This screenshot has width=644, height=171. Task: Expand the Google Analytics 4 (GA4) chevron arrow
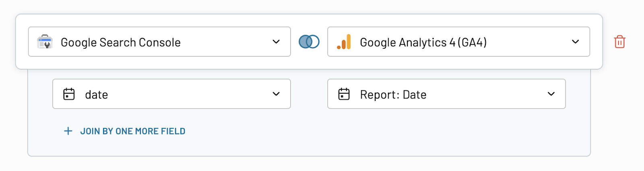pos(576,42)
